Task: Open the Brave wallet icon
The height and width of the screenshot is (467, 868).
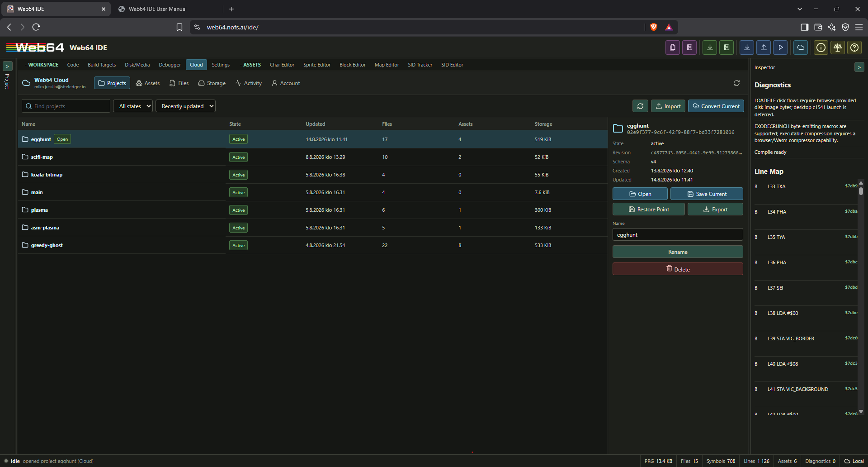Action: click(x=818, y=27)
